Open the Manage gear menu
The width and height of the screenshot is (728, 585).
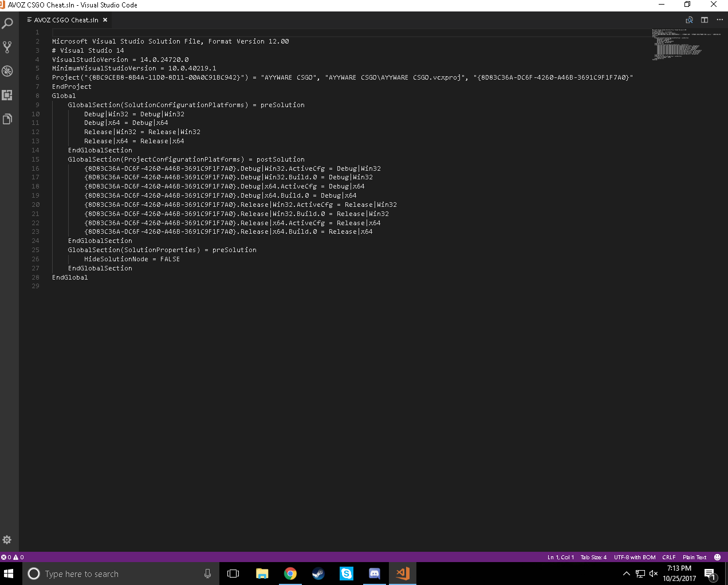[x=7, y=540]
